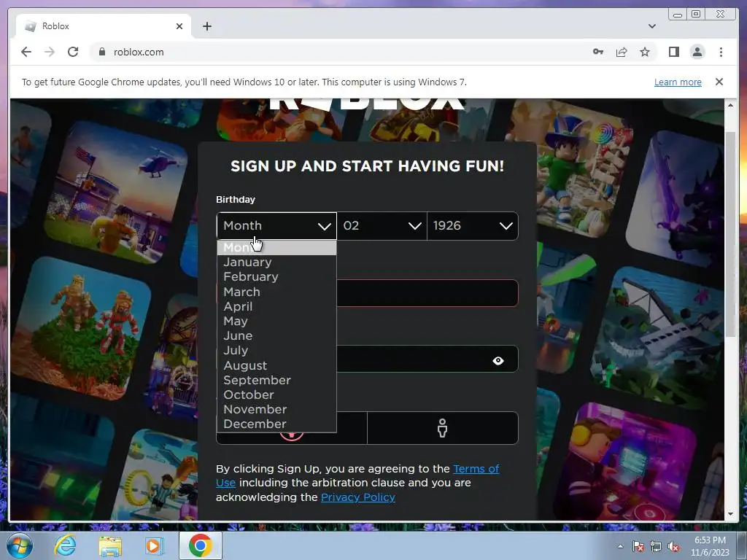The image size is (747, 560).
Task: Open the network status tray icon
Action: (656, 547)
